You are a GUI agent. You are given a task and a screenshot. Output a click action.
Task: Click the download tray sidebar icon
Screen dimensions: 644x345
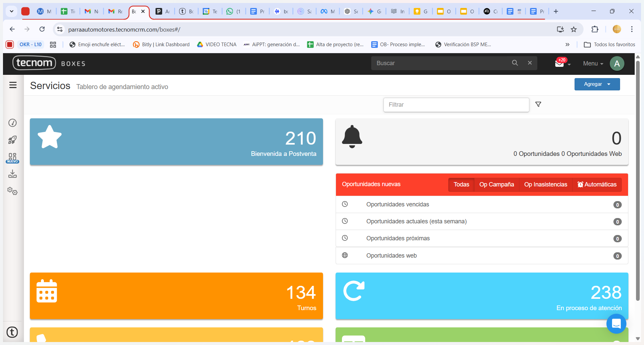(13, 174)
